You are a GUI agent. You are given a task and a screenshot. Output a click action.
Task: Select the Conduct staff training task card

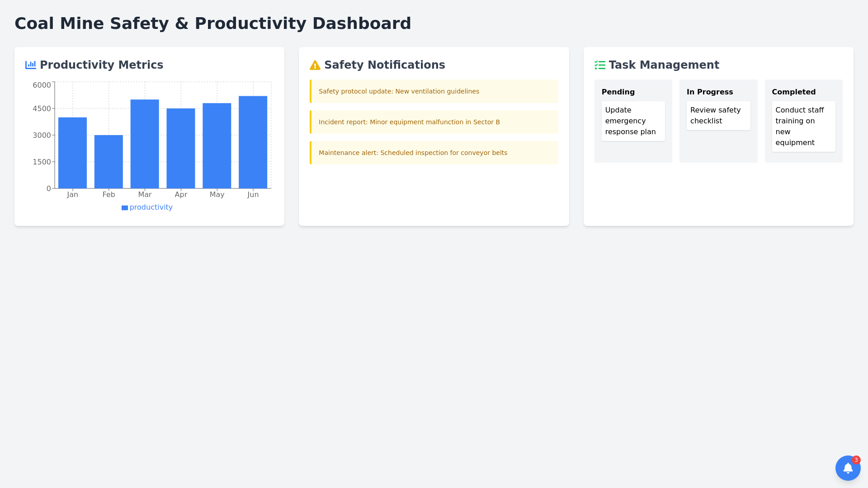pos(803,127)
